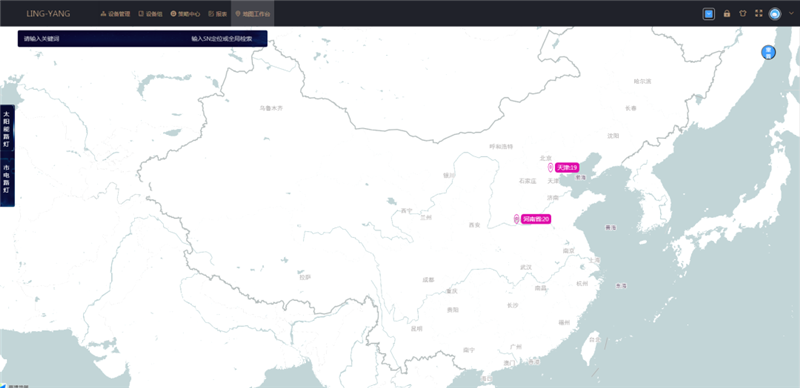
Task: Toggle fullscreen with the expand icon
Action: click(759, 14)
